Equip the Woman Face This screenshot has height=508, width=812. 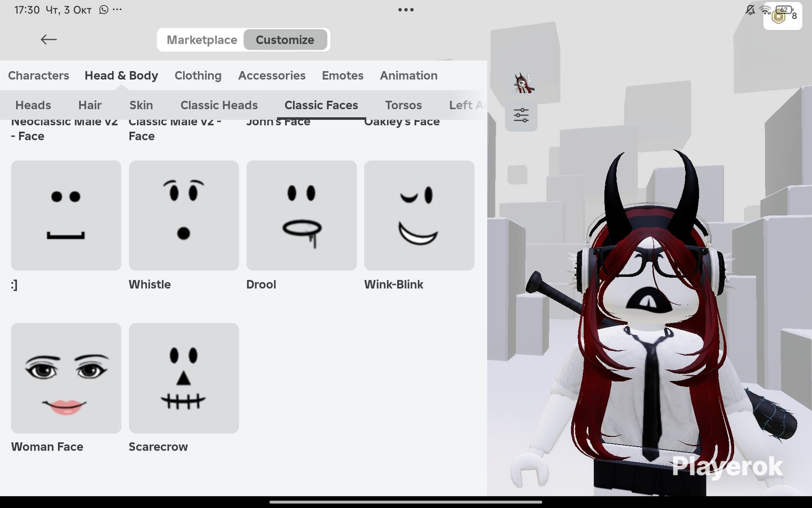coord(66,378)
